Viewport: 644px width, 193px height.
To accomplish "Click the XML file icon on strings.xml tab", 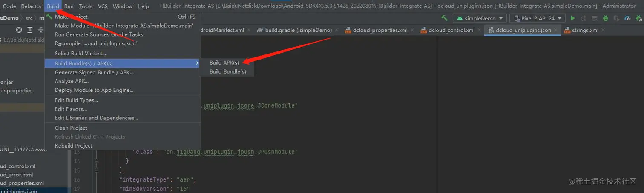I will click(567, 30).
